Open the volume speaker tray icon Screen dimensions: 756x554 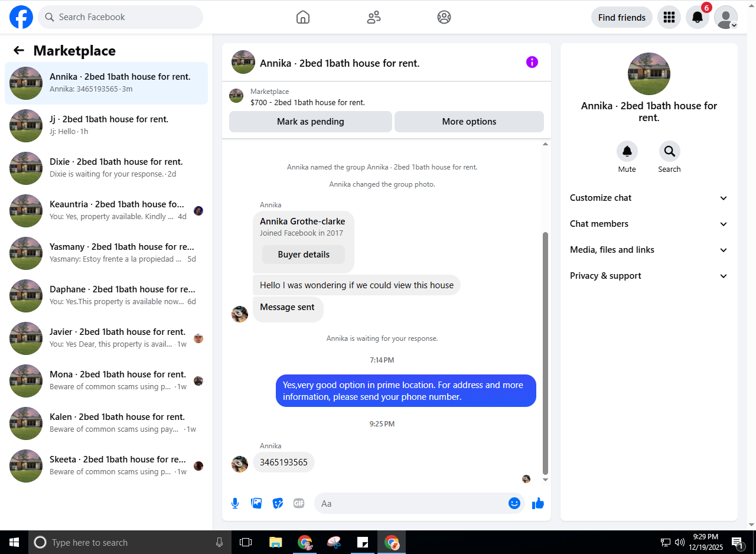(680, 542)
